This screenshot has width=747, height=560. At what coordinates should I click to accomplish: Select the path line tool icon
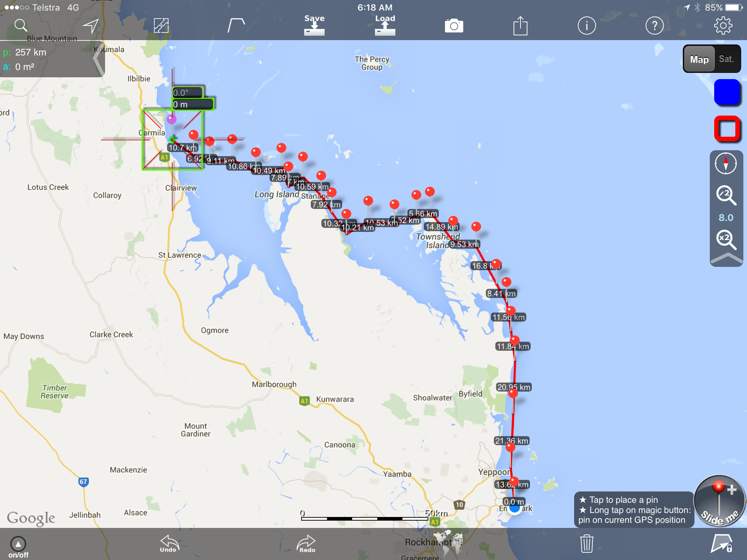pos(236,26)
